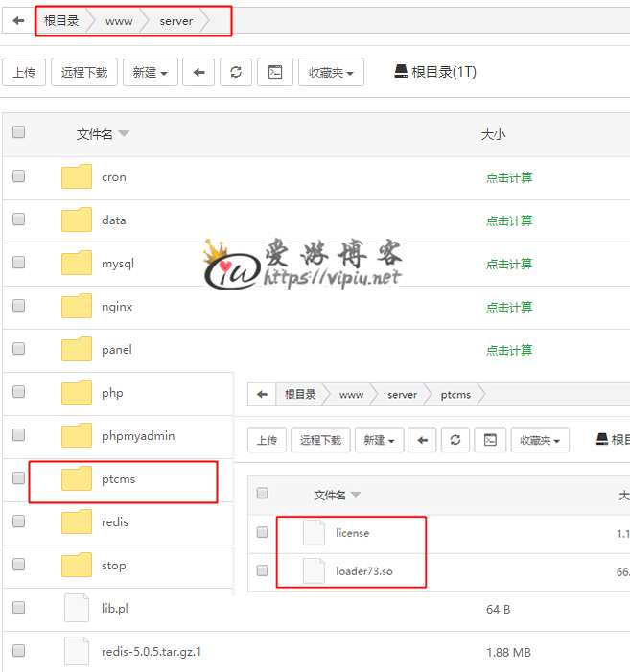Image resolution: width=630 pixels, height=672 pixels.
Task: Click 点击计算 for mysql folder
Action: point(509,263)
